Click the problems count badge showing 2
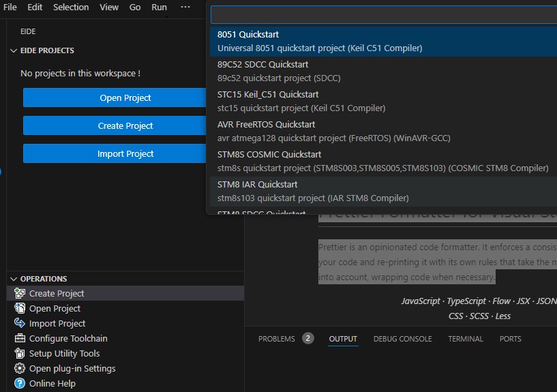557x392 pixels. [x=308, y=338]
